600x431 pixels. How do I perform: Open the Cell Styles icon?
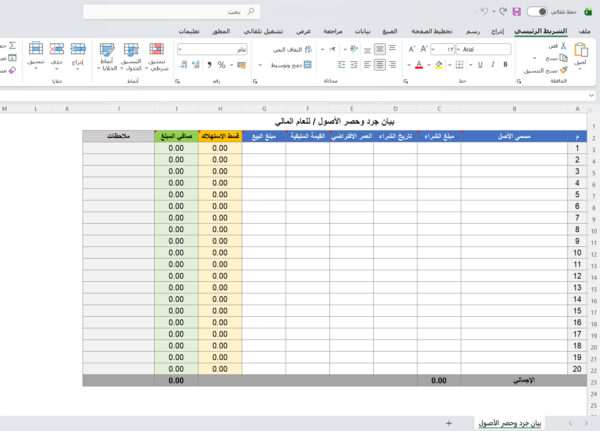tap(107, 49)
